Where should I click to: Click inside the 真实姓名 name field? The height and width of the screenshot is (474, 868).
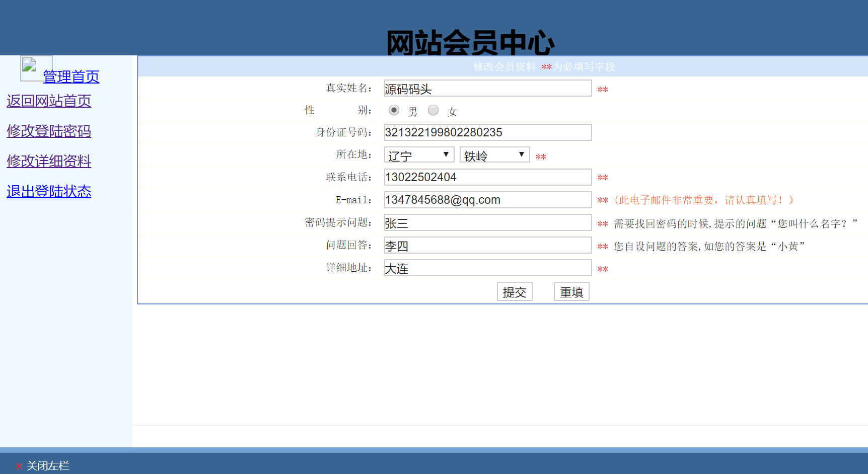486,88
